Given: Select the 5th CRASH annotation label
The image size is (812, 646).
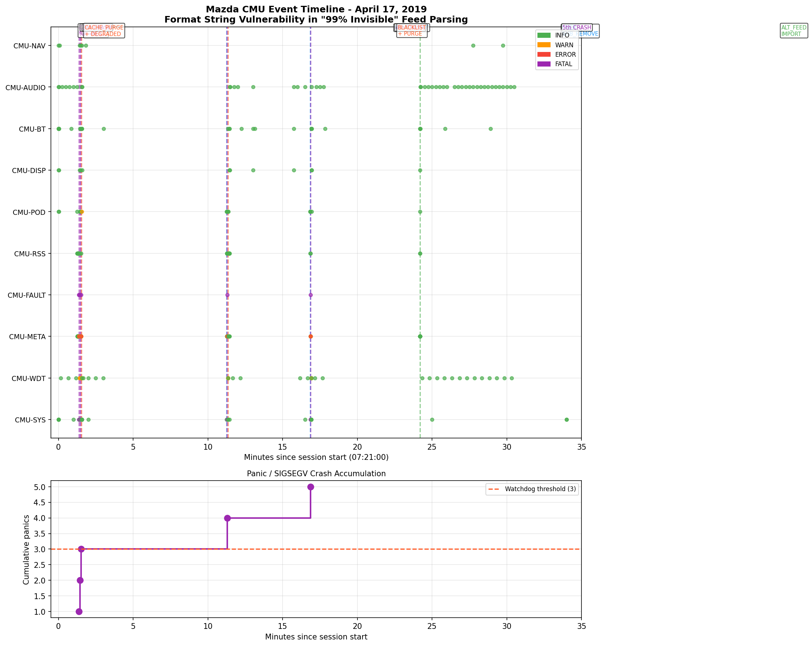Looking at the screenshot, I should (x=577, y=27).
